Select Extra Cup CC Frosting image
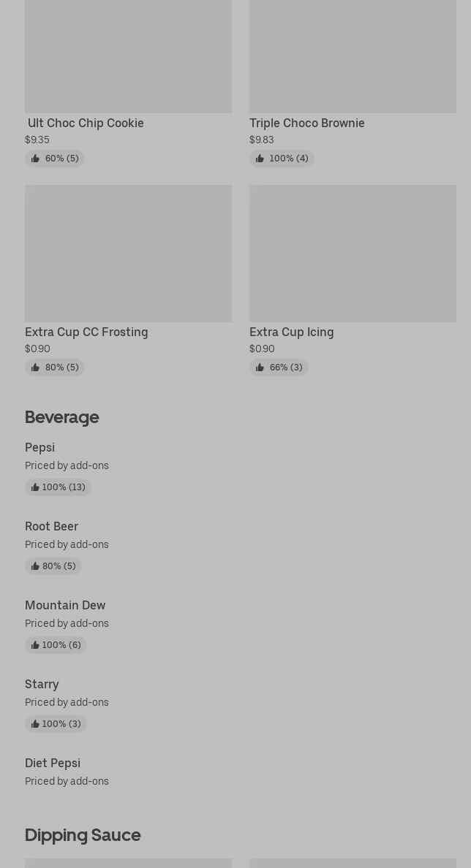The image size is (471, 868). coord(128,253)
